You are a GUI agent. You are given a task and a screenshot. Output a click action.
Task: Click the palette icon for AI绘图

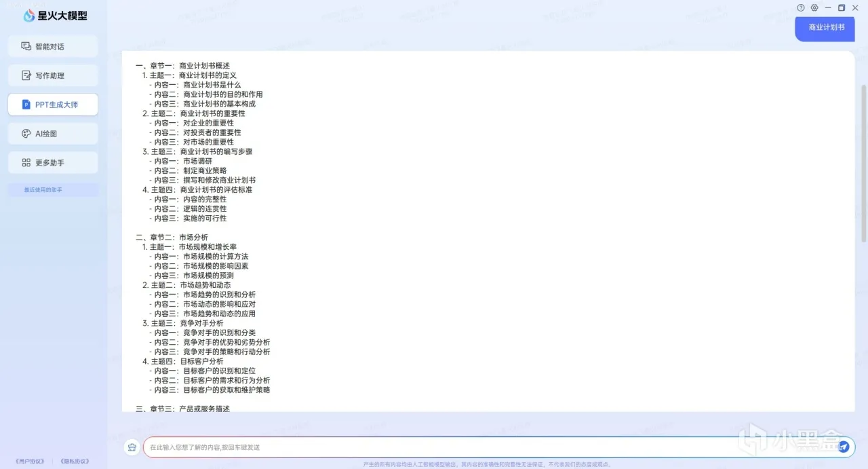click(x=26, y=134)
